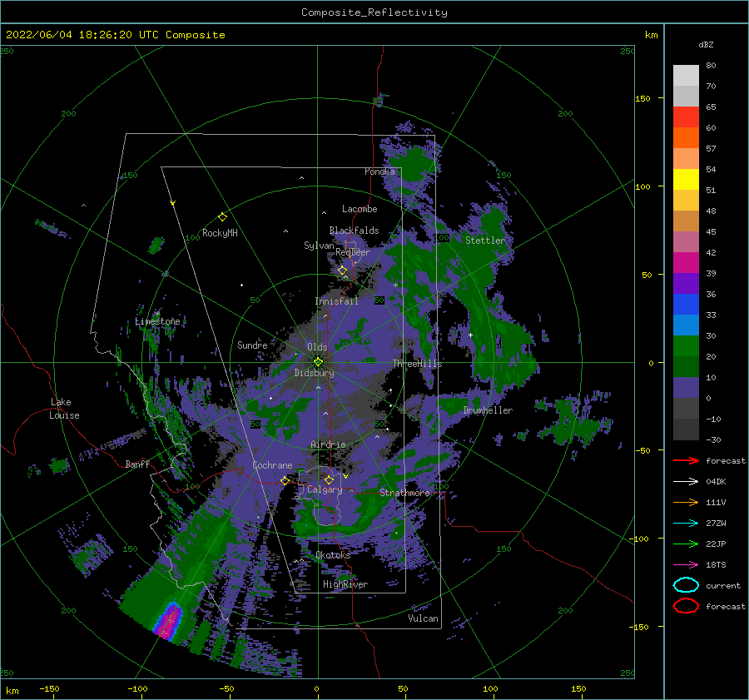Pick the bright green 20-30 dBZ swatch
This screenshot has height=700, width=749.
686,346
